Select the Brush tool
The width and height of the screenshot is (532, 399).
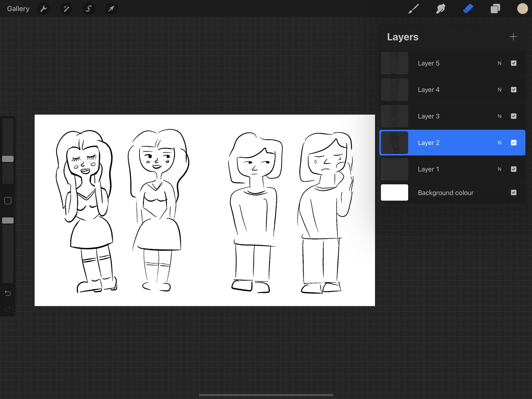point(413,9)
